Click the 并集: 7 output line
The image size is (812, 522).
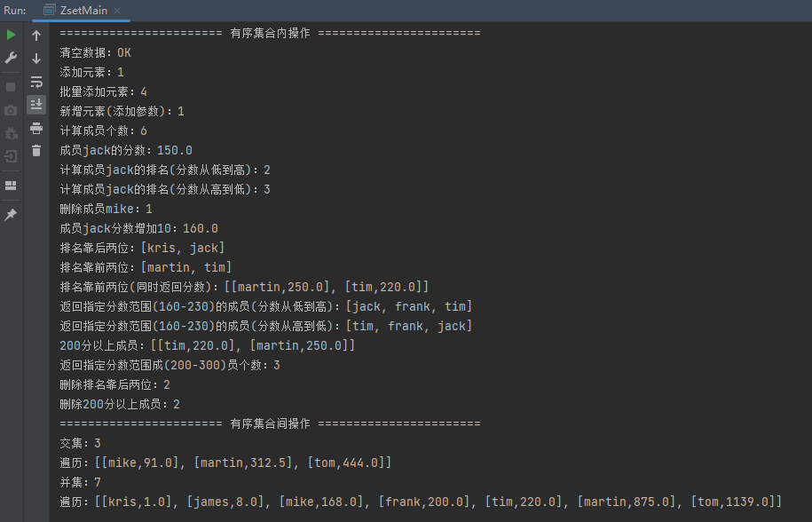[81, 482]
